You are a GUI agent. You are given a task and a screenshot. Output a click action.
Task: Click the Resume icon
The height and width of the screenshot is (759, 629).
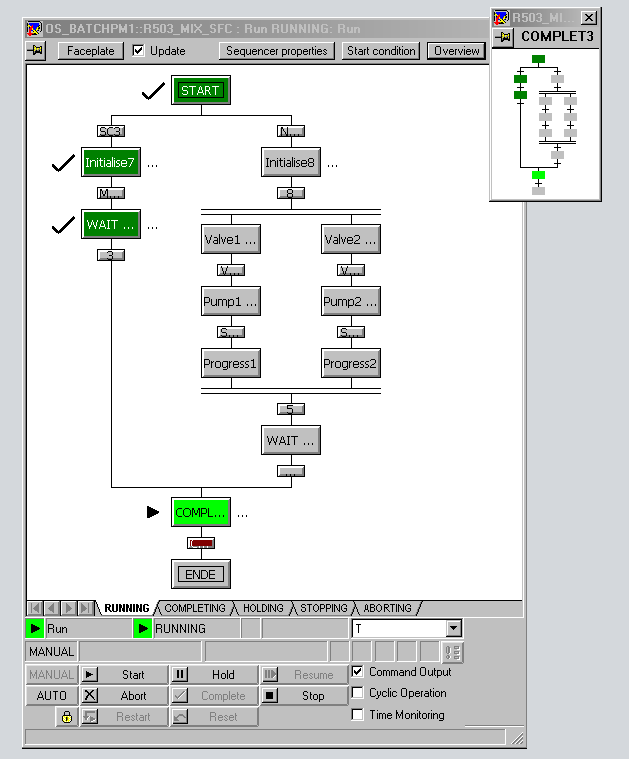(270, 674)
